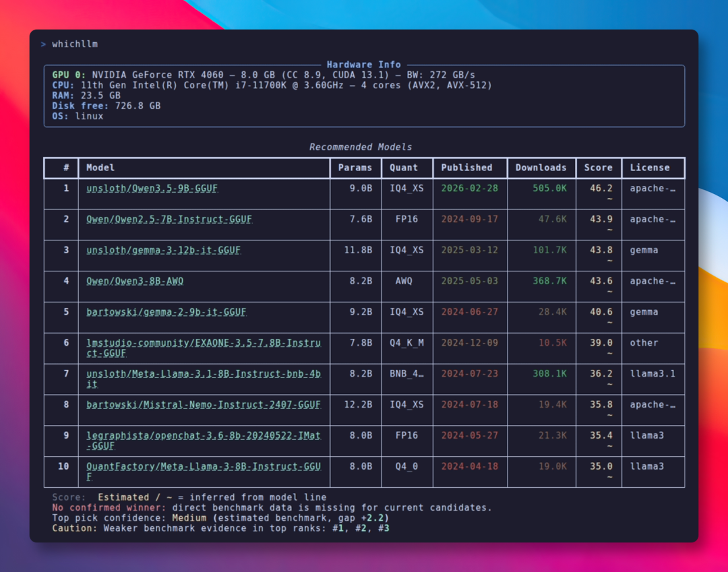Click the 10.5K downloads value

[x=553, y=343]
